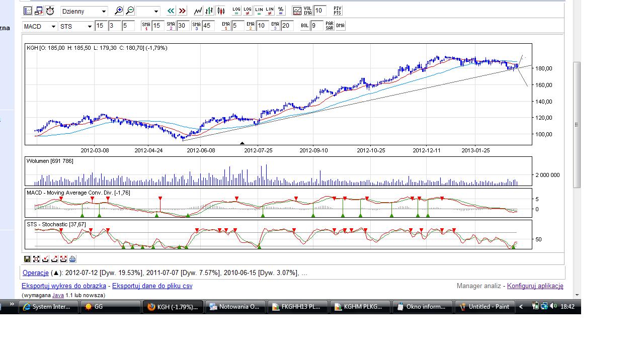Click the EMA 2 period input field
The height and width of the screenshot is (362, 644).
pos(262,26)
